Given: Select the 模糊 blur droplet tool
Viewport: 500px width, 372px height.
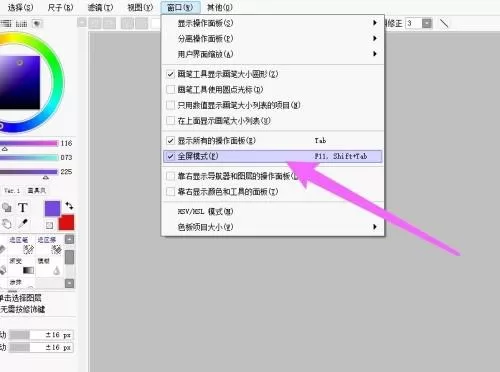Looking at the screenshot, I should (x=49, y=266).
